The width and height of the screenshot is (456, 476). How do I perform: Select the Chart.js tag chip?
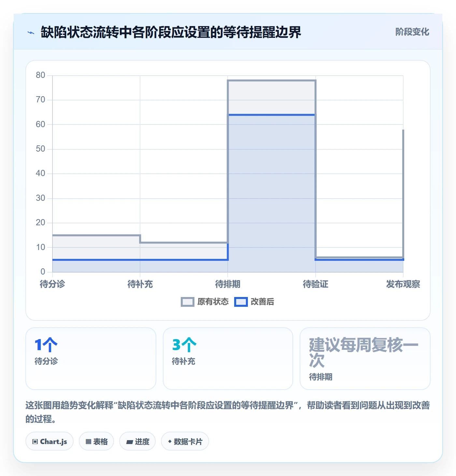click(x=50, y=441)
